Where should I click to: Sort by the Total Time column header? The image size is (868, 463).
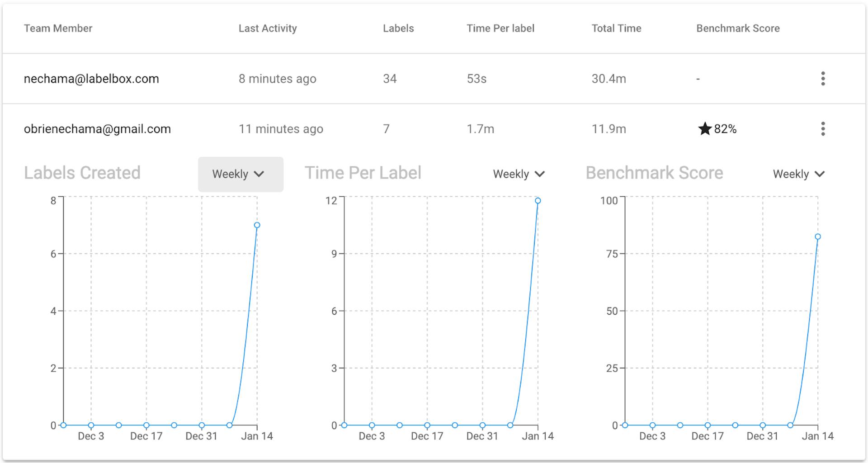tap(616, 28)
